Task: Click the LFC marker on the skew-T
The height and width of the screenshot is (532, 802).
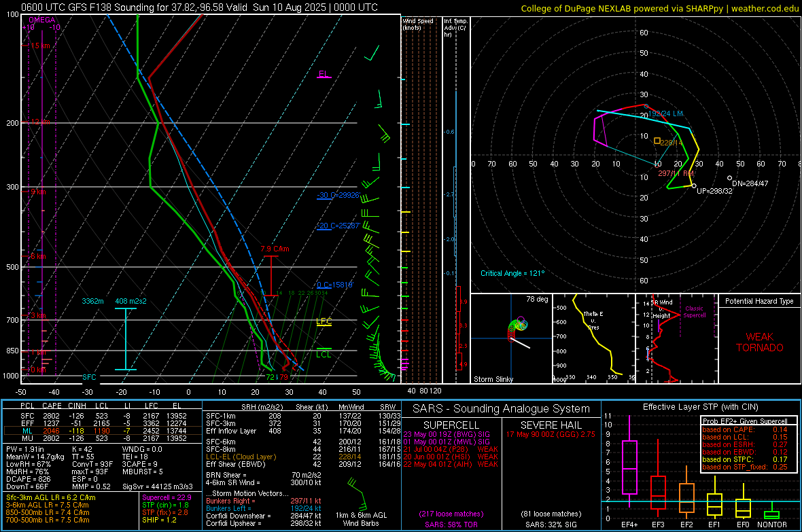Action: [324, 321]
